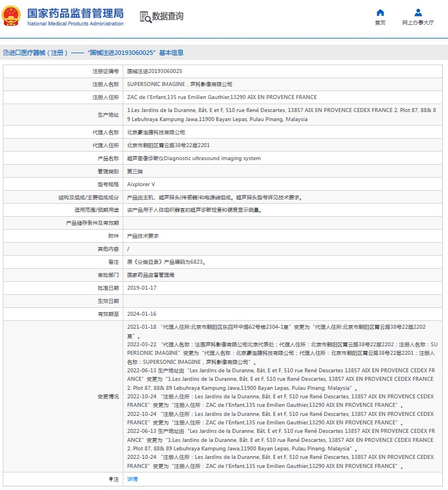Select SUPERSONIC IMAGINE registrant name value
Screen dimensions: 448x490
pos(180,84)
